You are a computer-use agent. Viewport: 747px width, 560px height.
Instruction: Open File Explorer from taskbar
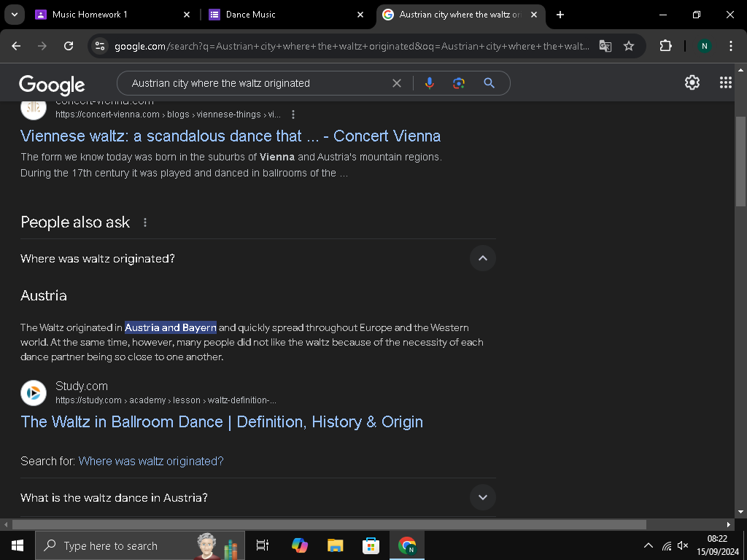tap(336, 545)
